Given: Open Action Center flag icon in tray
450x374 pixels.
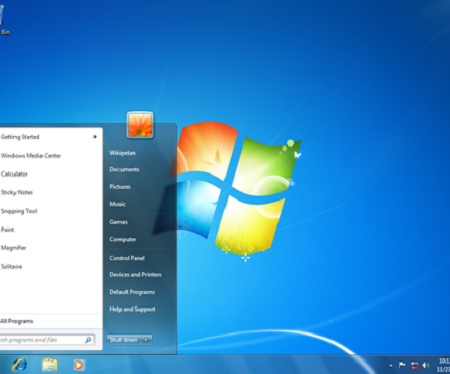Looking at the screenshot, I should tap(402, 365).
